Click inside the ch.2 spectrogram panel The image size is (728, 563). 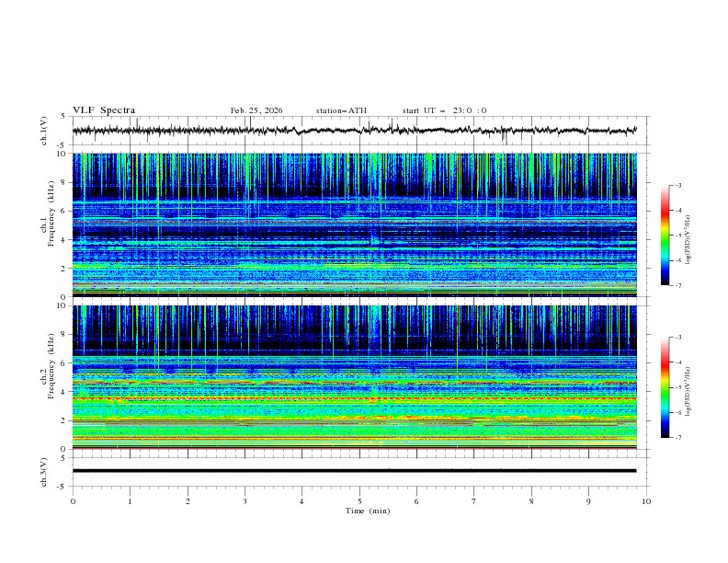(x=355, y=377)
